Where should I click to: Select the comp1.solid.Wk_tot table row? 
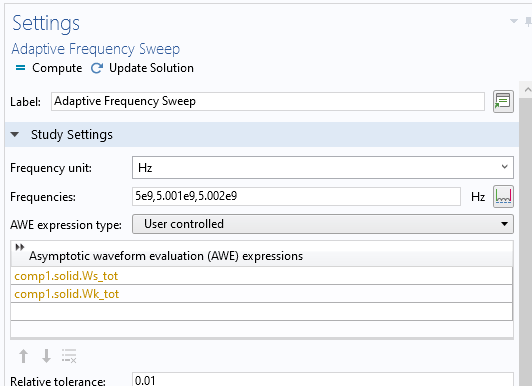(261, 294)
